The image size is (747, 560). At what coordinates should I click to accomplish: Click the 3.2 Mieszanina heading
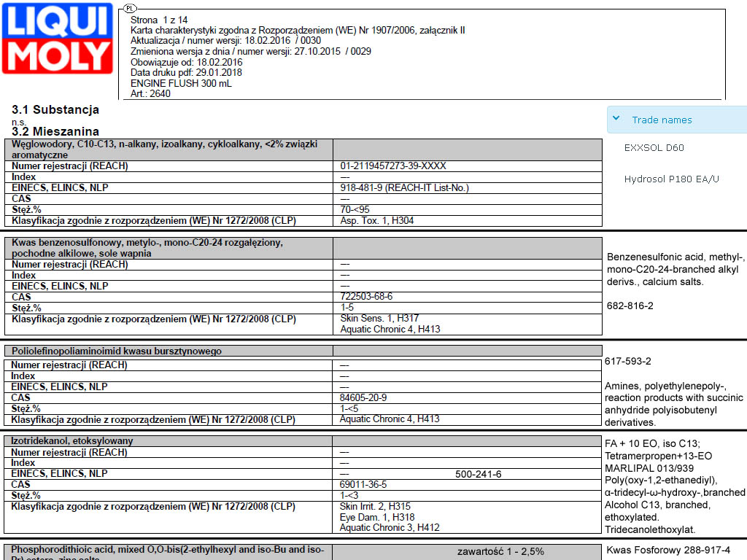(x=55, y=131)
